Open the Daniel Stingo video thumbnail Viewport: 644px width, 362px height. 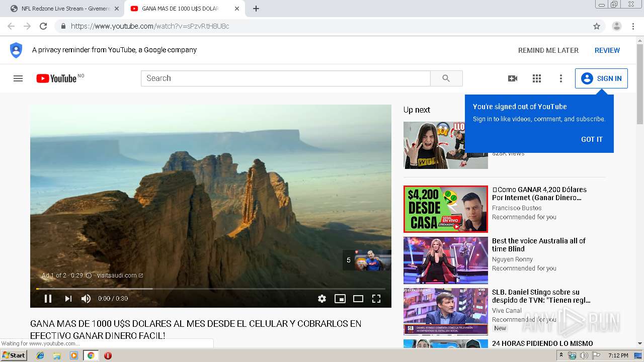coord(446,312)
